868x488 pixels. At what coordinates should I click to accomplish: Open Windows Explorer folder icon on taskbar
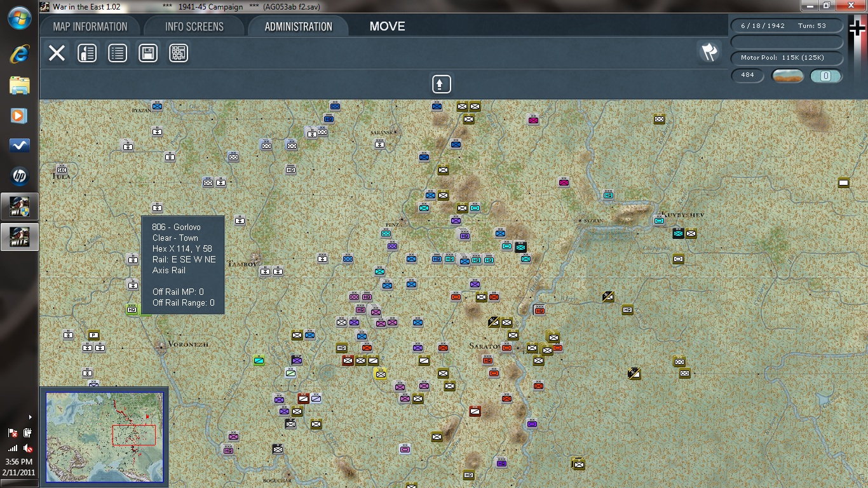[19, 85]
